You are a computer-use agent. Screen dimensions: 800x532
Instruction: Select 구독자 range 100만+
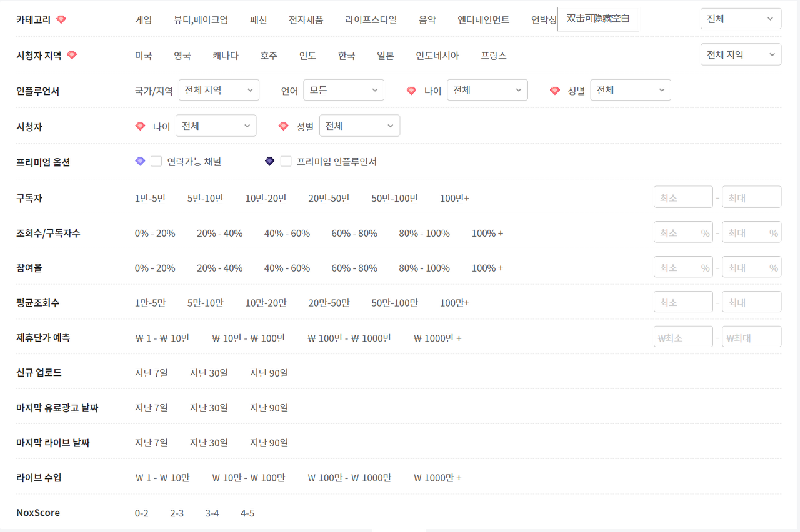pyautogui.click(x=454, y=198)
